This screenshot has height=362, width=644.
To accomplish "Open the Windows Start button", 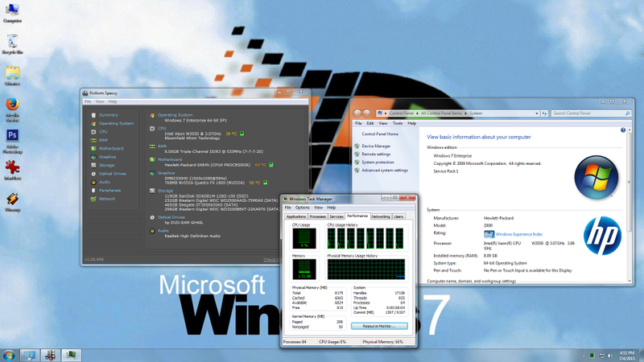I will click(x=9, y=355).
